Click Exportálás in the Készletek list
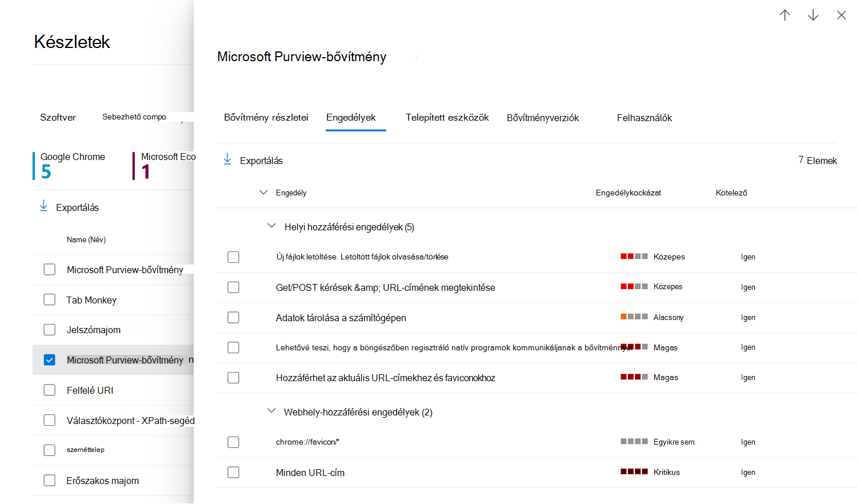The height and width of the screenshot is (504, 857). [x=77, y=208]
